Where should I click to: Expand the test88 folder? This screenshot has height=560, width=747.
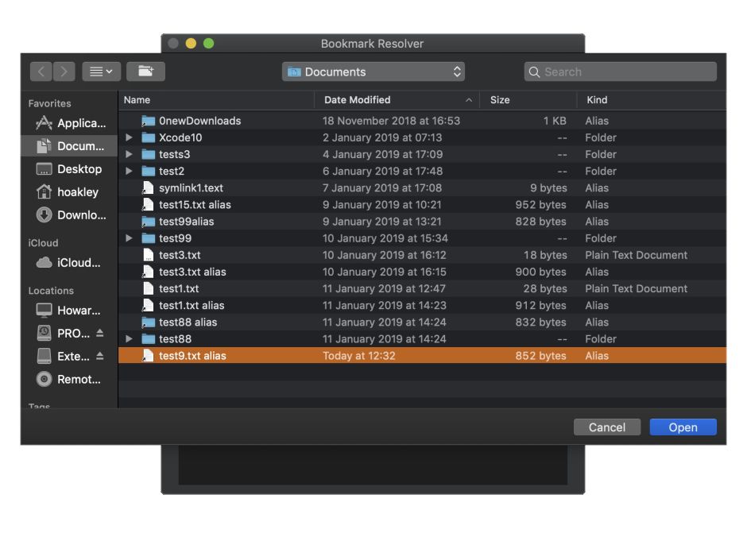click(x=129, y=339)
